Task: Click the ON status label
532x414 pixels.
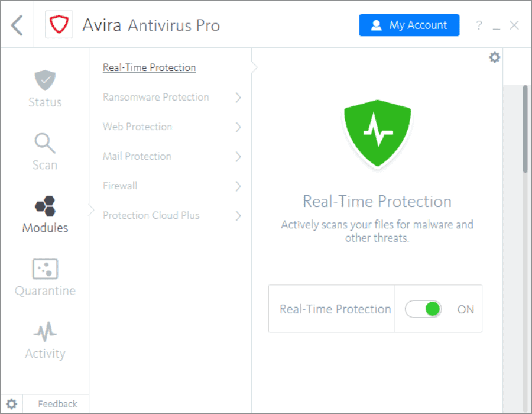Action: pyautogui.click(x=465, y=309)
